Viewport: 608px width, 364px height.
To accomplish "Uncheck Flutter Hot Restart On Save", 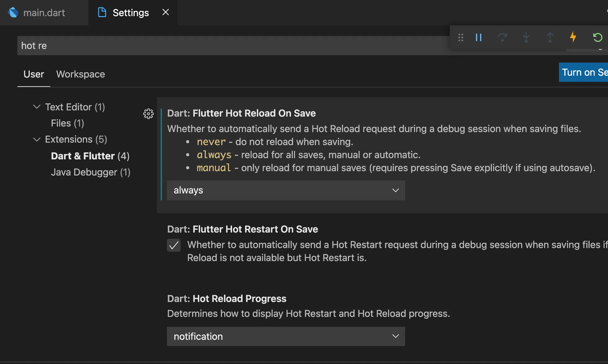I will click(174, 245).
